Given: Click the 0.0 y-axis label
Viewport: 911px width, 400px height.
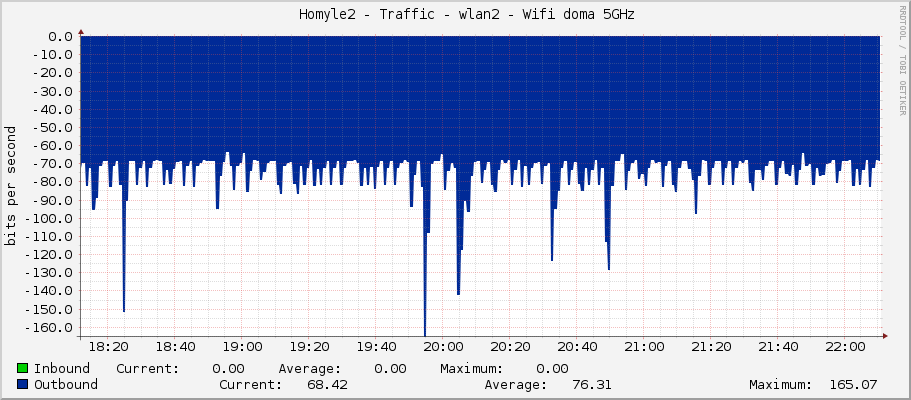Looking at the screenshot, I should point(61,37).
